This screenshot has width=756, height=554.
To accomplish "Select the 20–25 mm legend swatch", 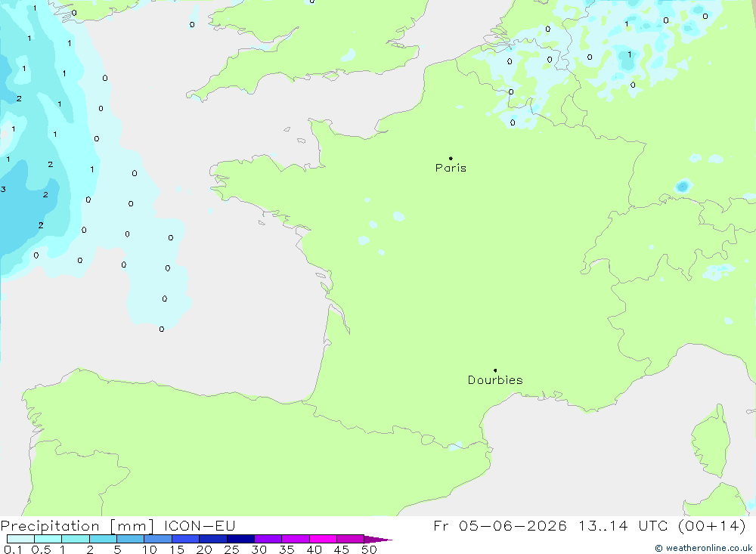I will pos(213,539).
